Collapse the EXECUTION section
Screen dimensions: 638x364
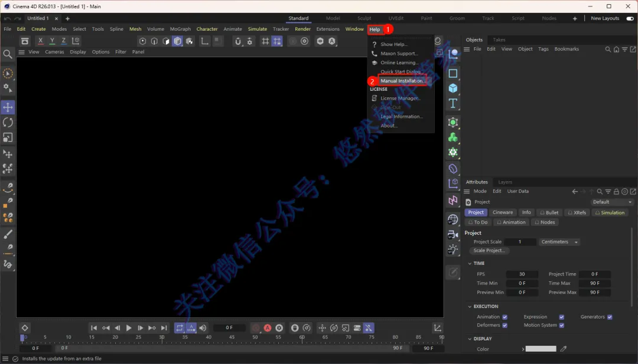(x=470, y=307)
